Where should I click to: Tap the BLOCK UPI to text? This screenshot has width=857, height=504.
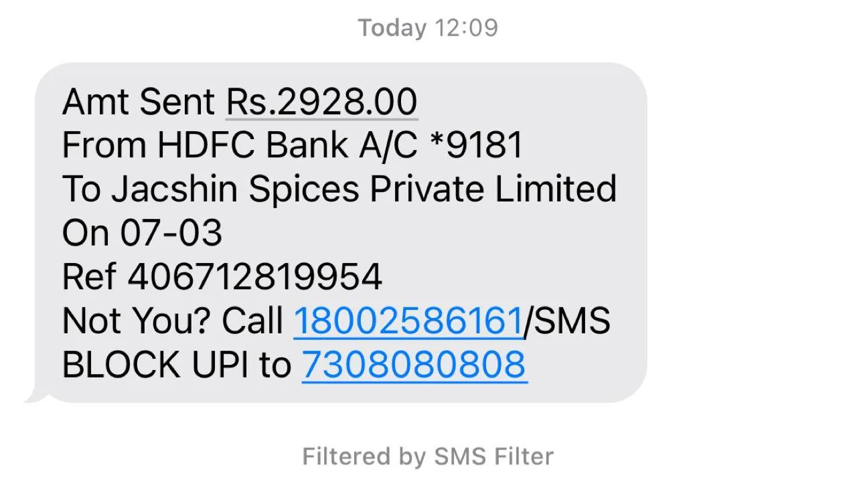177,364
